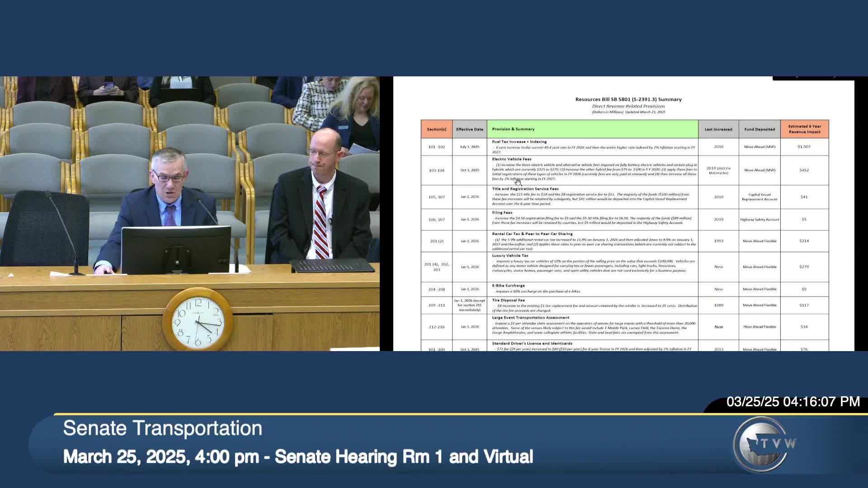Screen dimensions: 868x488
Task: Click the keyboard on the desk
Action: (x=333, y=266)
